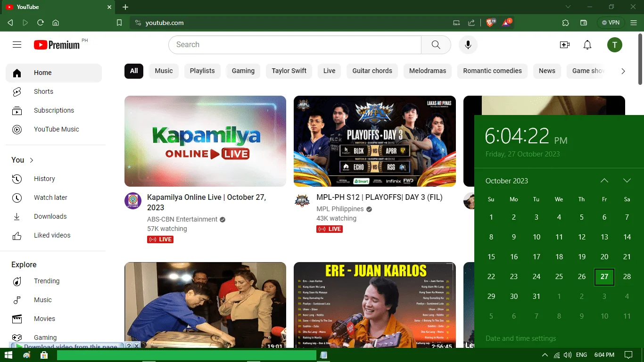Click the page vertical scrollbar
This screenshot has width=644, height=362.
click(641, 59)
